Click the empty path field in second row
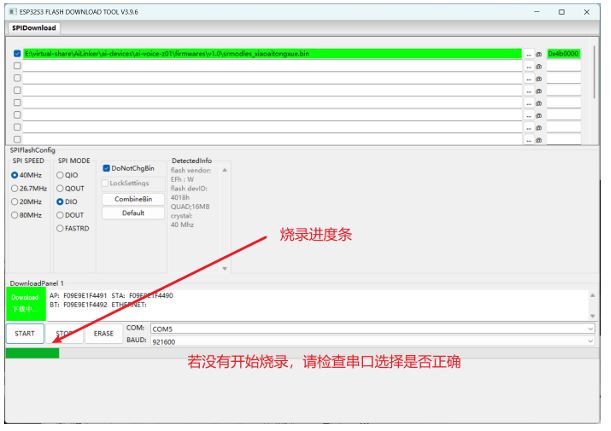This screenshot has width=611, height=431. [x=272, y=66]
